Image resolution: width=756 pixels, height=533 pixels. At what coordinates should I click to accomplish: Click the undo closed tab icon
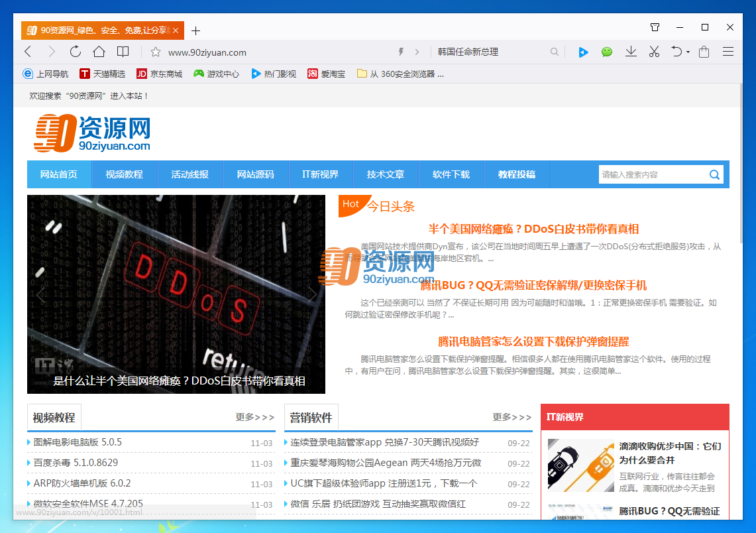pyautogui.click(x=677, y=52)
